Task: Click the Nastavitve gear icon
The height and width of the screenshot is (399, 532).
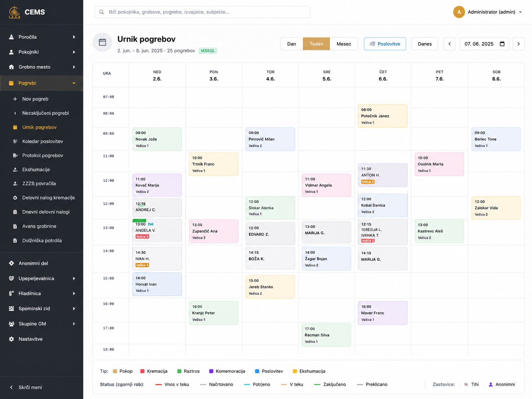Action: [x=11, y=339]
